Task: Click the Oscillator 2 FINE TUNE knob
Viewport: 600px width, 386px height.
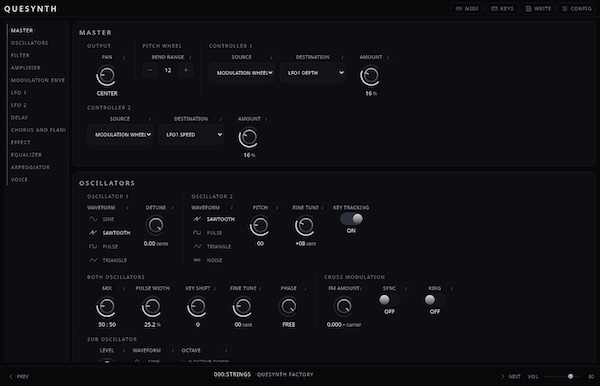Action: click(x=305, y=226)
